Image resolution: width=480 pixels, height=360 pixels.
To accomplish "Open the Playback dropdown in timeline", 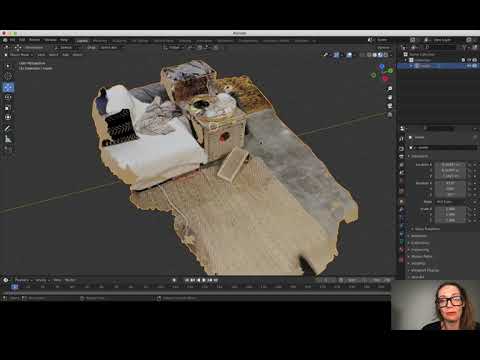I will (x=23, y=280).
